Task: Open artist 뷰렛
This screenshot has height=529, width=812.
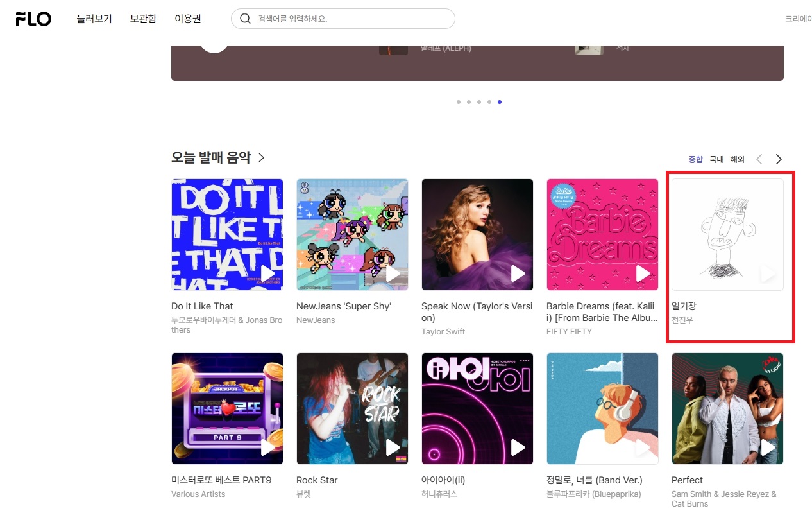Action: pos(303,494)
